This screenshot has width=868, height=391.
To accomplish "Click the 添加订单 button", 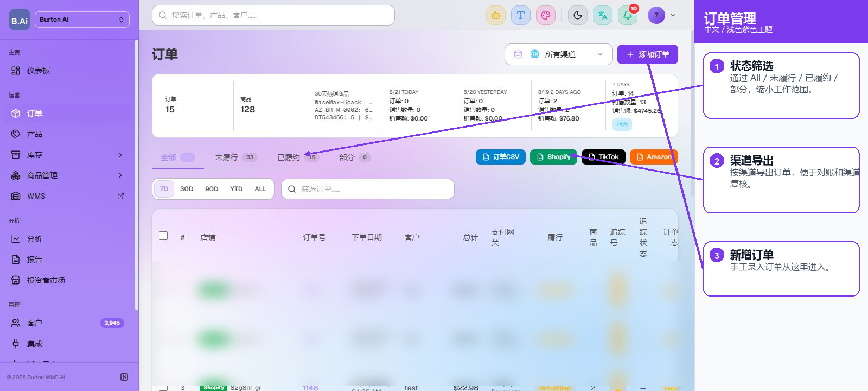I will pyautogui.click(x=648, y=54).
